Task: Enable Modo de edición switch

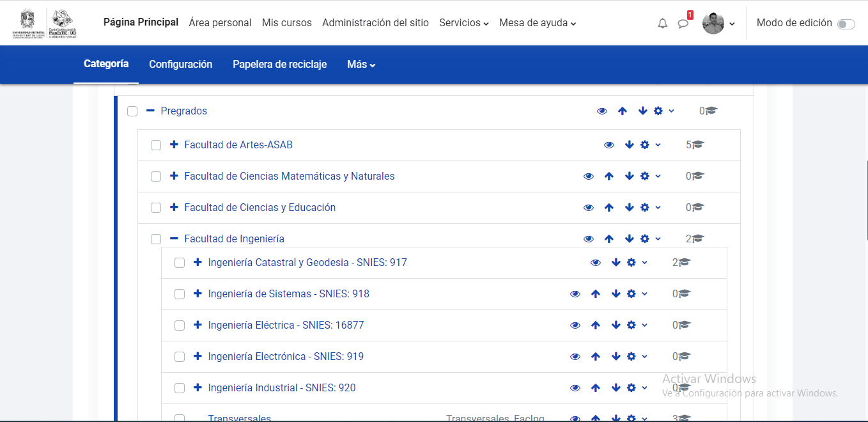Action: [847, 22]
